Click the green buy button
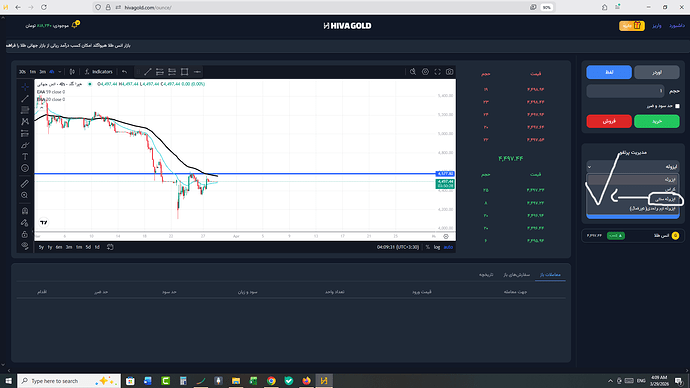The height and width of the screenshot is (388, 690). [x=657, y=121]
